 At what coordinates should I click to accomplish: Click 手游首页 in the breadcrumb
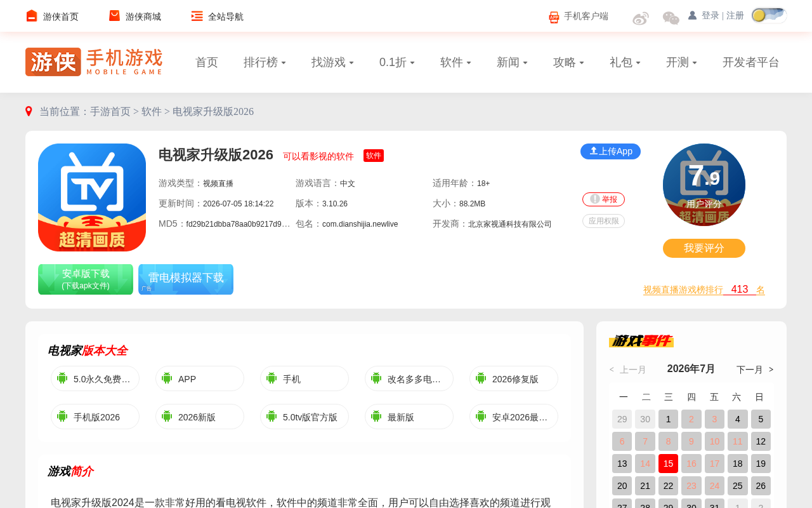coord(110,112)
